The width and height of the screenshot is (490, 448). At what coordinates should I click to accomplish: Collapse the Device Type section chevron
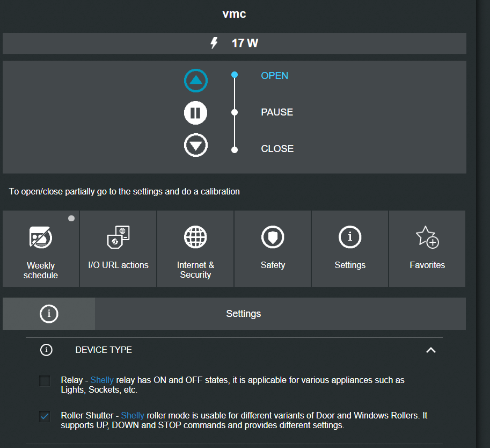tap(430, 350)
